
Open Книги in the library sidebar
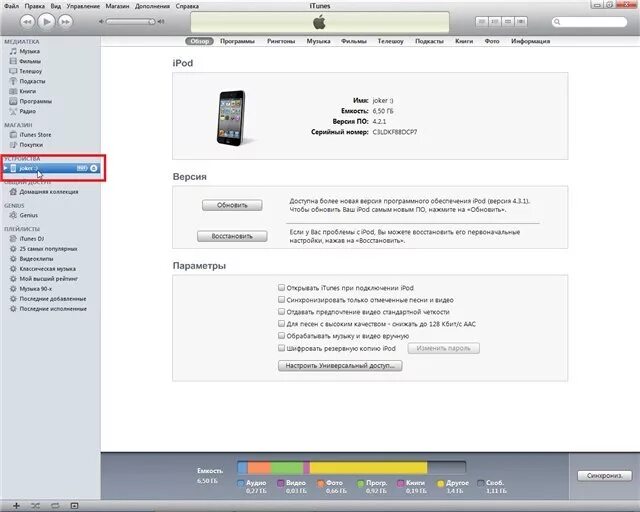[27, 91]
